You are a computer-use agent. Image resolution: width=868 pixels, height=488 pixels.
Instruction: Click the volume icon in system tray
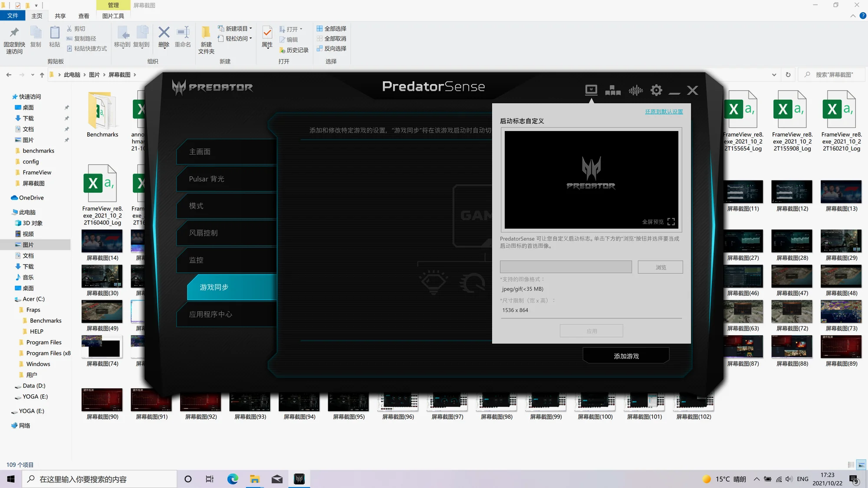click(789, 479)
